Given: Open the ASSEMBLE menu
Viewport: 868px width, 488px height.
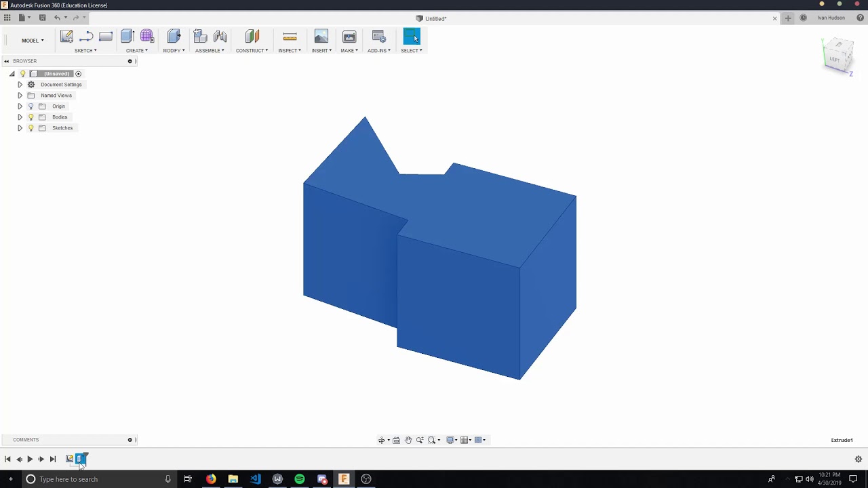Looking at the screenshot, I should coord(210,51).
